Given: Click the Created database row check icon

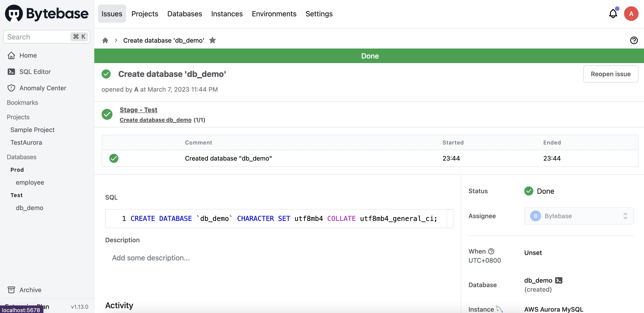Looking at the screenshot, I should (x=114, y=158).
